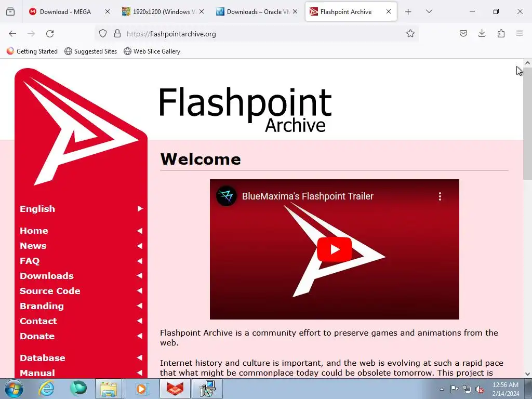The height and width of the screenshot is (399, 532).
Task: Close the Flashpoint Archive tab
Action: coord(389,12)
